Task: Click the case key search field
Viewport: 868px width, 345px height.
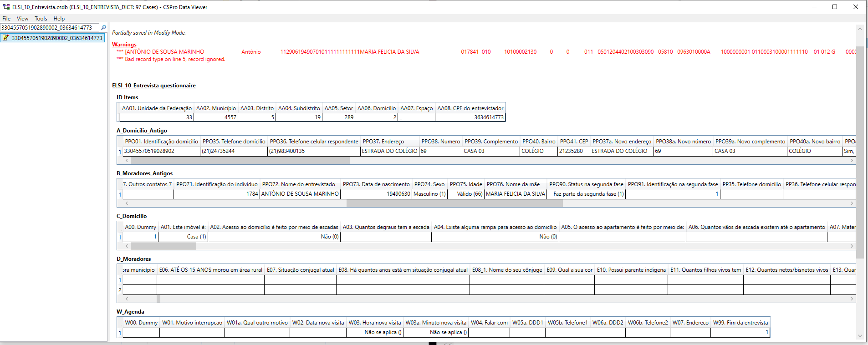Action: point(50,27)
